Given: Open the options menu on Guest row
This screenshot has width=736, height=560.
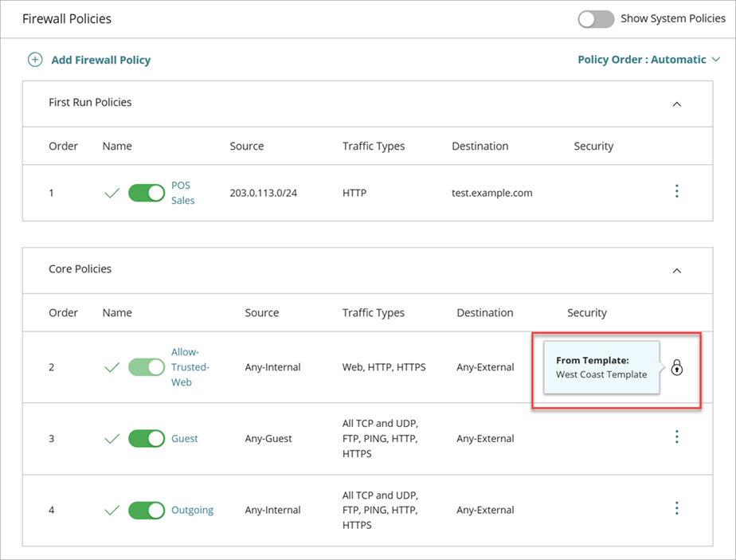Looking at the screenshot, I should point(676,437).
